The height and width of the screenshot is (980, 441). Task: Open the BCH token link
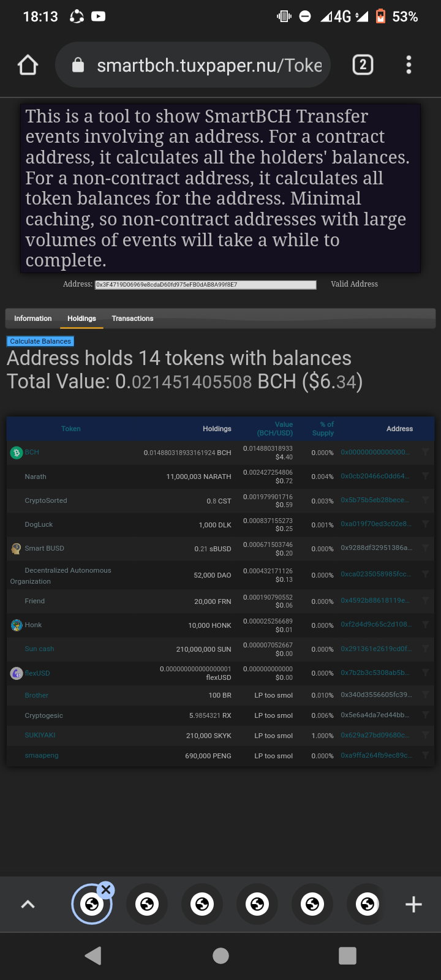(32, 452)
